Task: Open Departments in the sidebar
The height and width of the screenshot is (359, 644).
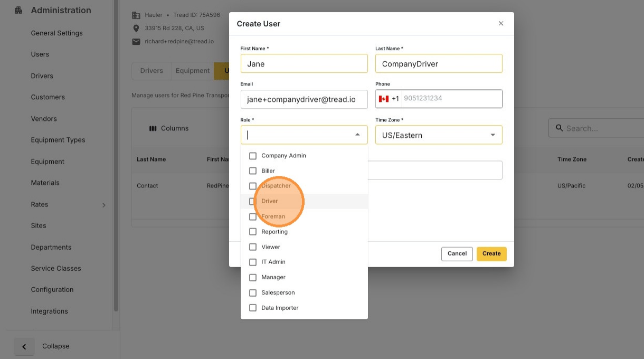Action: pos(51,247)
